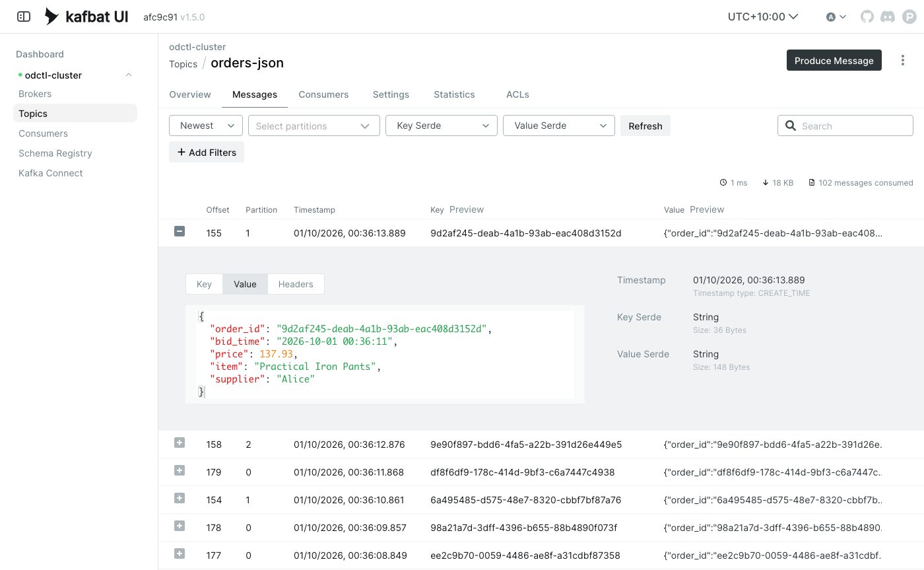Click the magnifier icon in Search box
This screenshot has height=570, width=924.
pyautogui.click(x=791, y=125)
